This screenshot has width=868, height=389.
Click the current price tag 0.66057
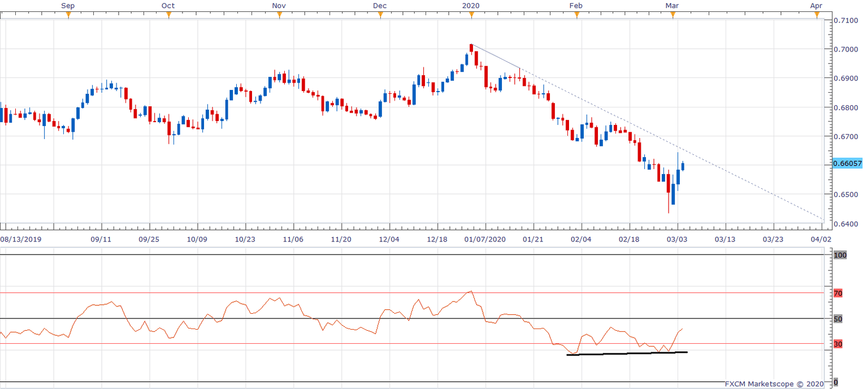coord(847,163)
